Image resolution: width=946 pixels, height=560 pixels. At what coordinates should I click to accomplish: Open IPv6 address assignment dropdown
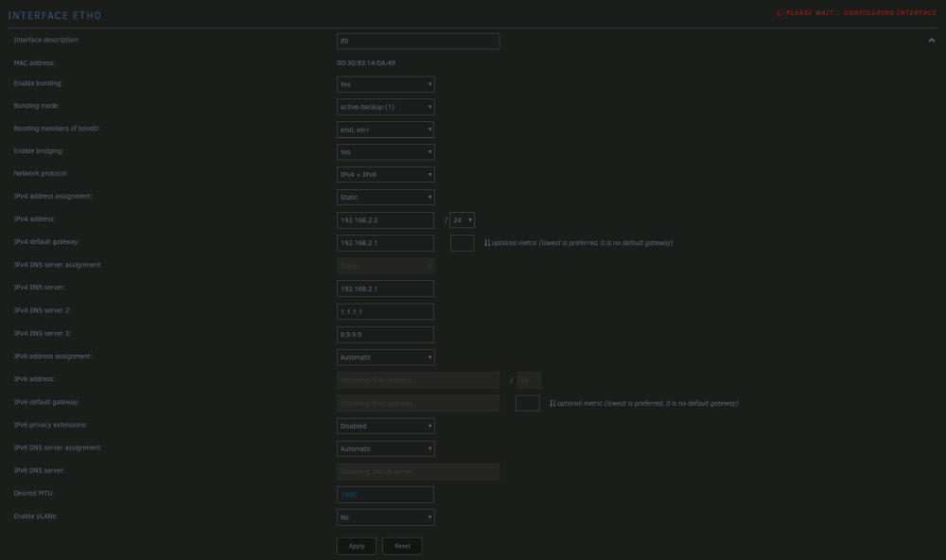(385, 358)
